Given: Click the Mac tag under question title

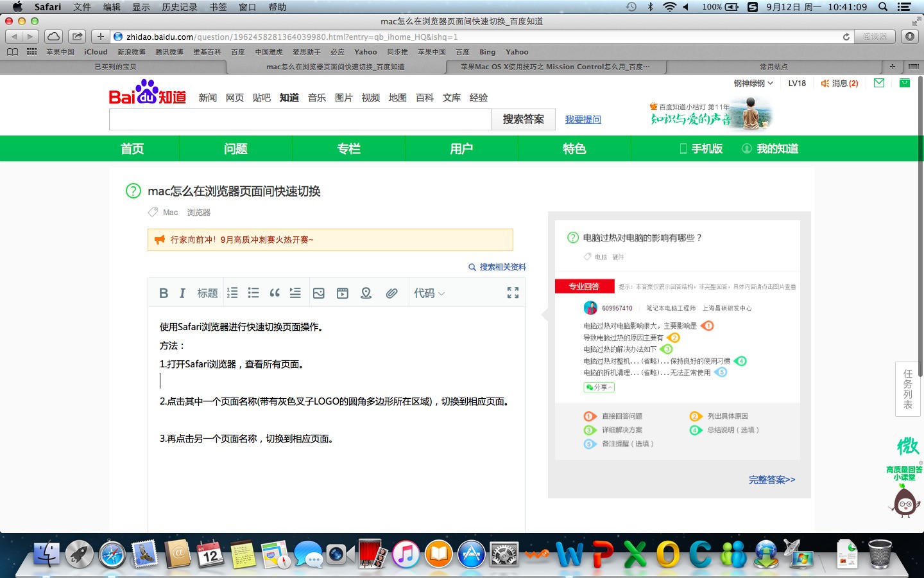Looking at the screenshot, I should (x=171, y=212).
